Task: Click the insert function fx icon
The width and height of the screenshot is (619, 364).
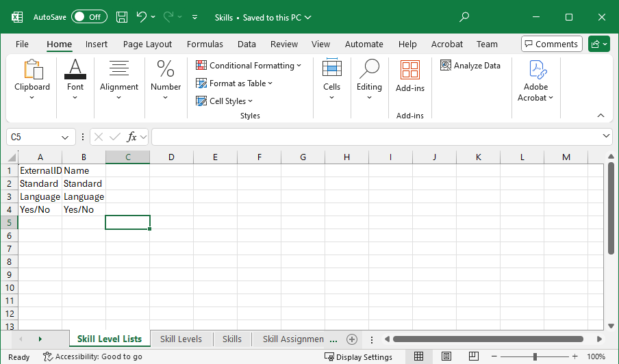Action: [132, 137]
